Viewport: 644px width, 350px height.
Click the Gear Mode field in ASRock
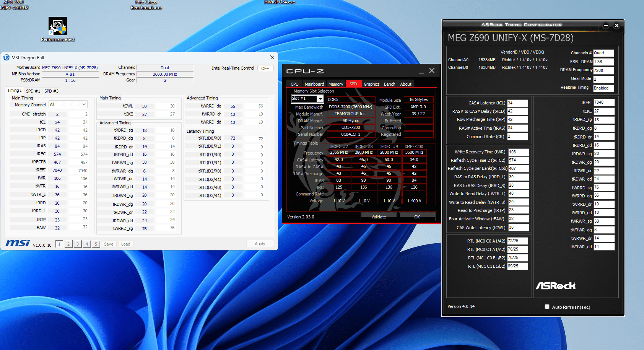(603, 79)
